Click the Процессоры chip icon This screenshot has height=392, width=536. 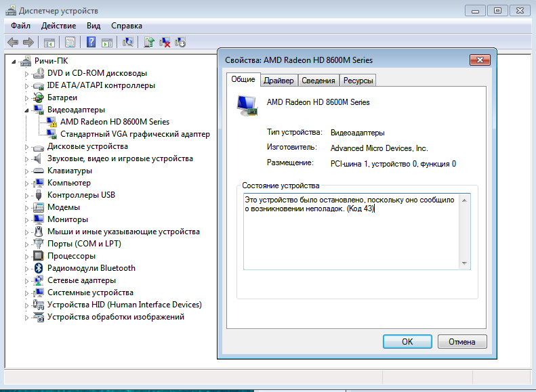point(38,256)
